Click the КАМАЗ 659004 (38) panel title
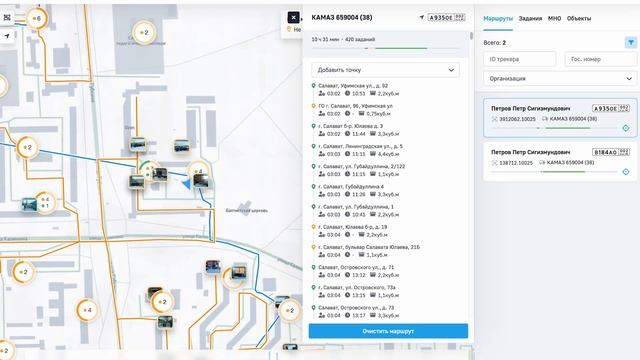Screen dimensions: 640x360 coord(342,18)
